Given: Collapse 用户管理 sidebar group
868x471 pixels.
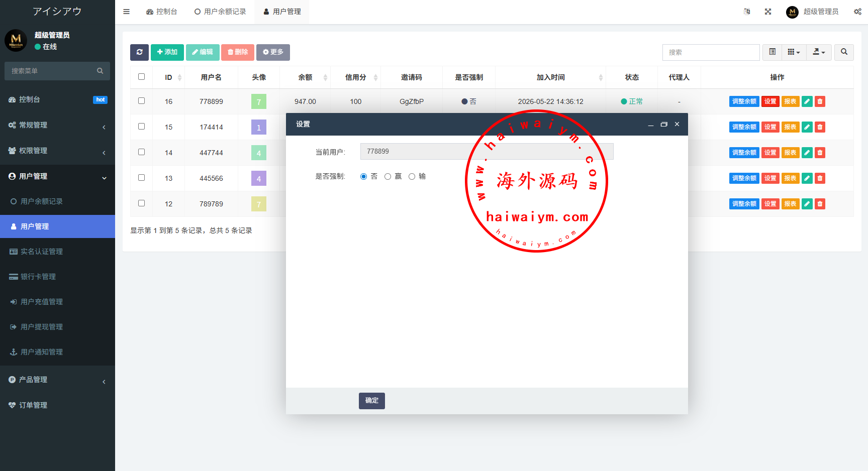Looking at the screenshot, I should 57,176.
